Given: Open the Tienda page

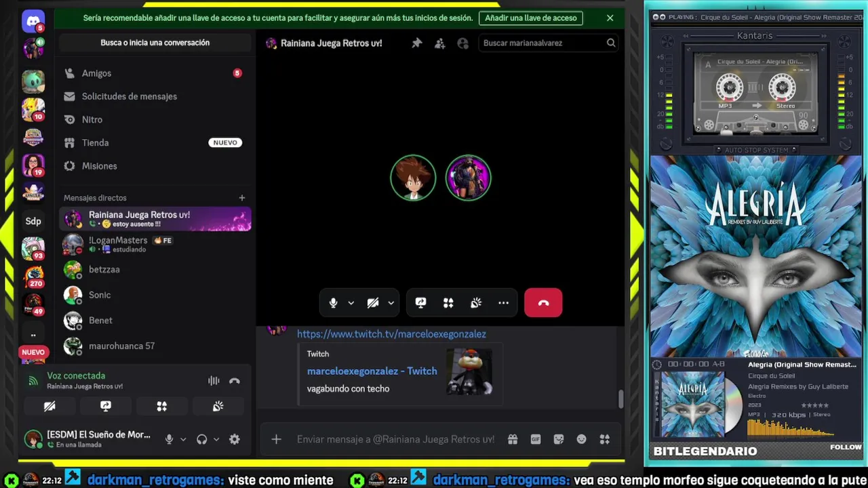Looking at the screenshot, I should click(155, 142).
